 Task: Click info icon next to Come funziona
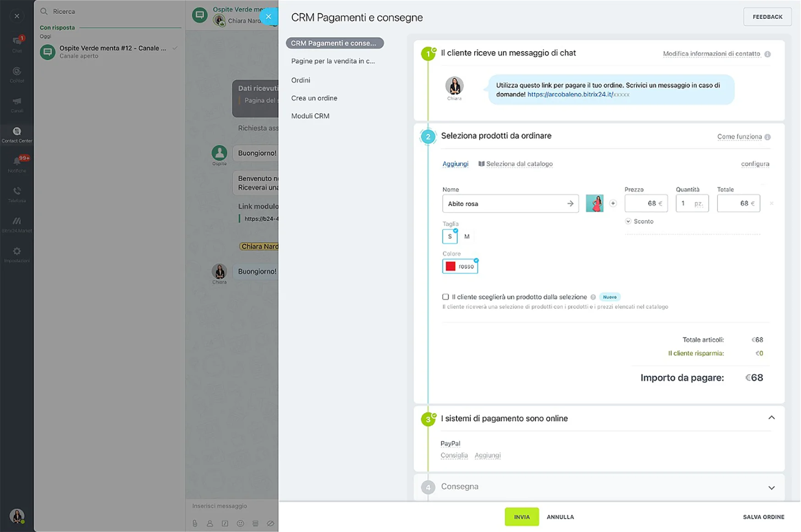pos(768,137)
